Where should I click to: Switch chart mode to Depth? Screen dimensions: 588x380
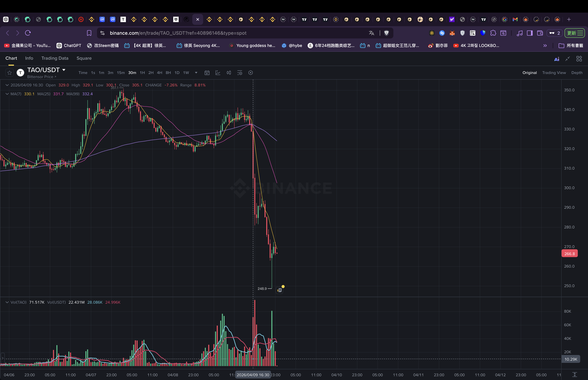point(577,73)
